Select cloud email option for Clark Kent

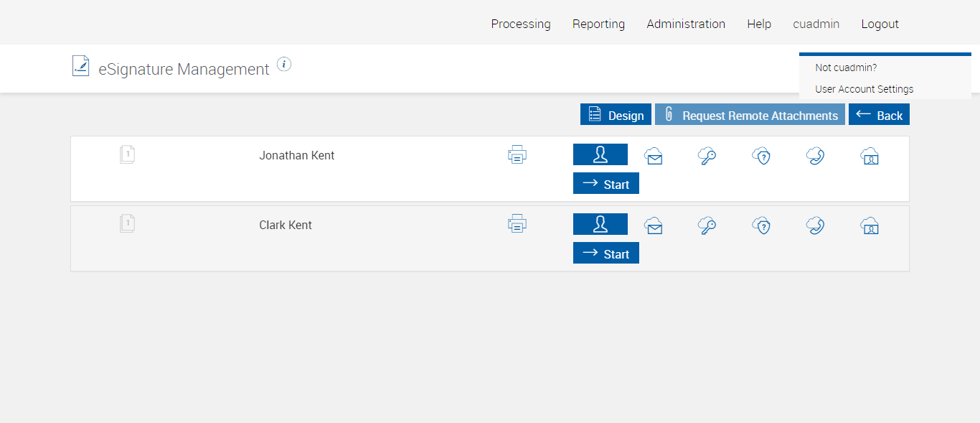coord(653,226)
